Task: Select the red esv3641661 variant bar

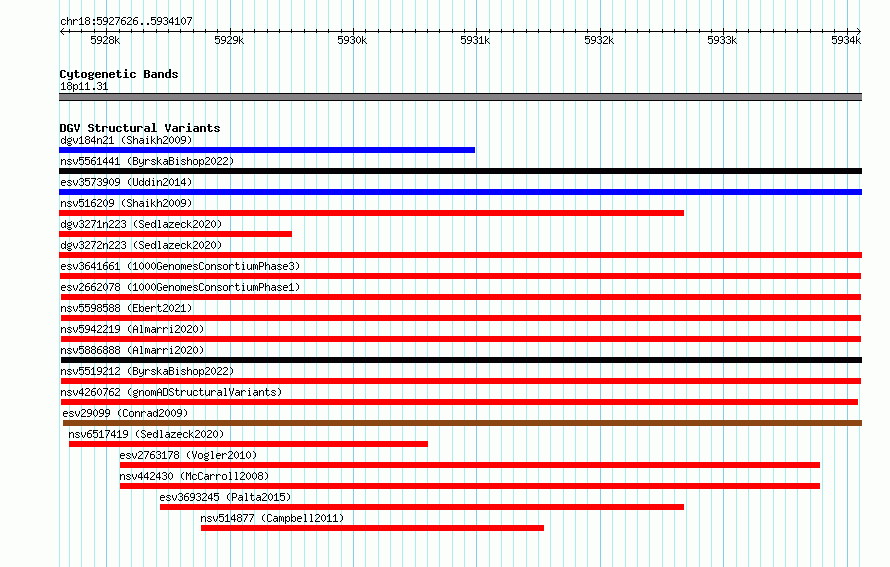Action: (x=460, y=276)
